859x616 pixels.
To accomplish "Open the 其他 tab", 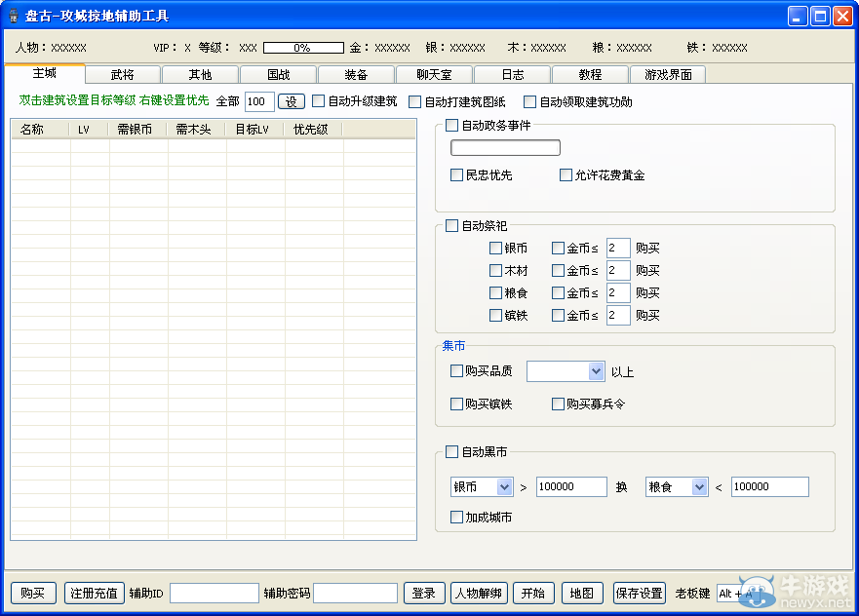I will point(200,74).
